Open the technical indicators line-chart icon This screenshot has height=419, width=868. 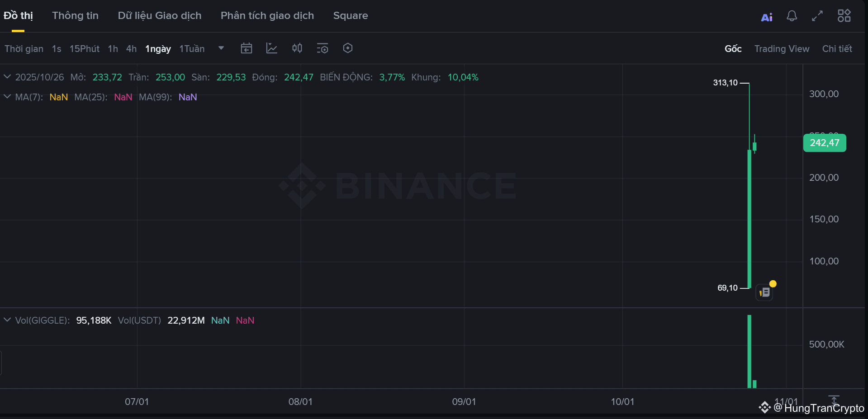click(x=272, y=48)
